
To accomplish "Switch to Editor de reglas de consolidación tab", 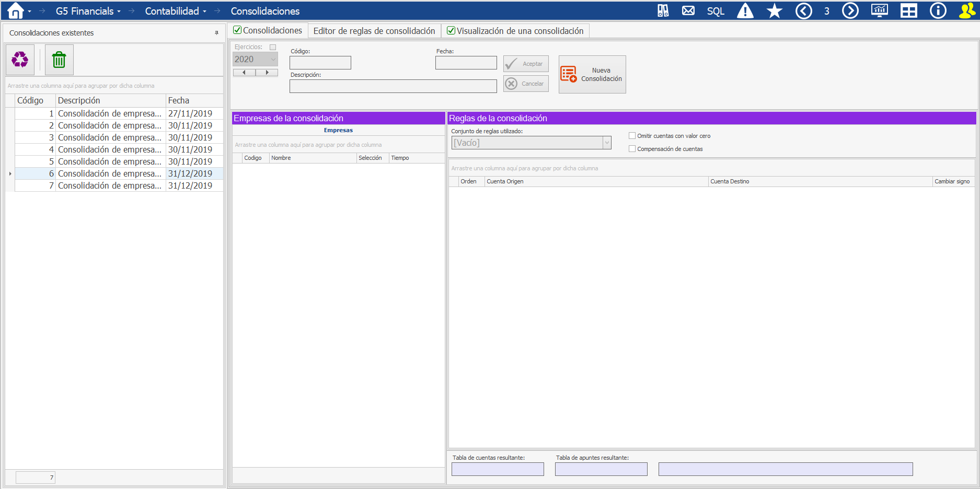I will 374,31.
